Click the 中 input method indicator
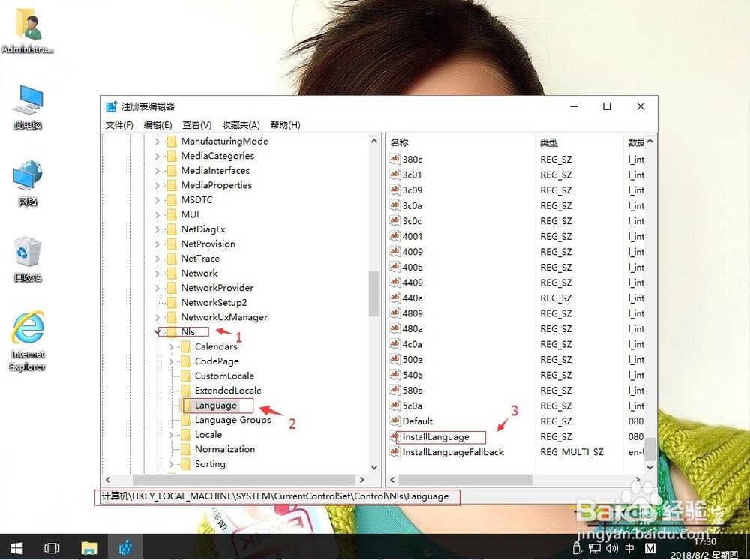 629,549
